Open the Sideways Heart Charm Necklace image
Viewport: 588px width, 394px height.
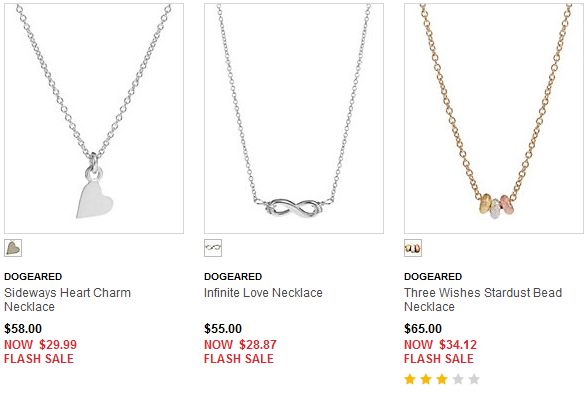coord(94,118)
